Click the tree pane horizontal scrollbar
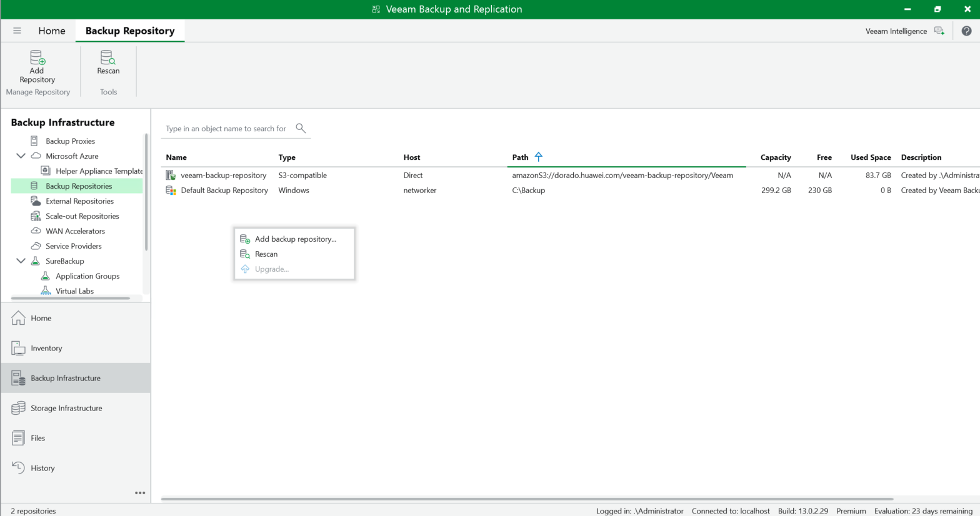The image size is (980, 516). (x=71, y=299)
